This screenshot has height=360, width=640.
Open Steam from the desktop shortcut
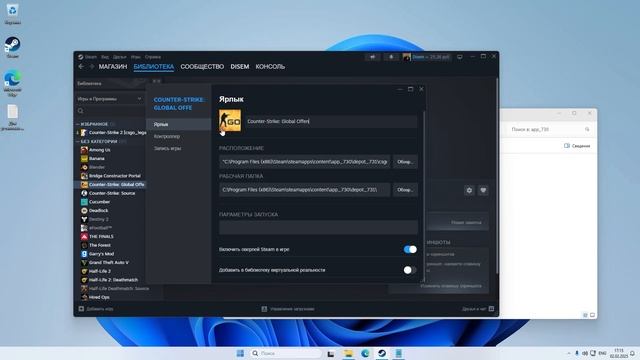tap(12, 47)
